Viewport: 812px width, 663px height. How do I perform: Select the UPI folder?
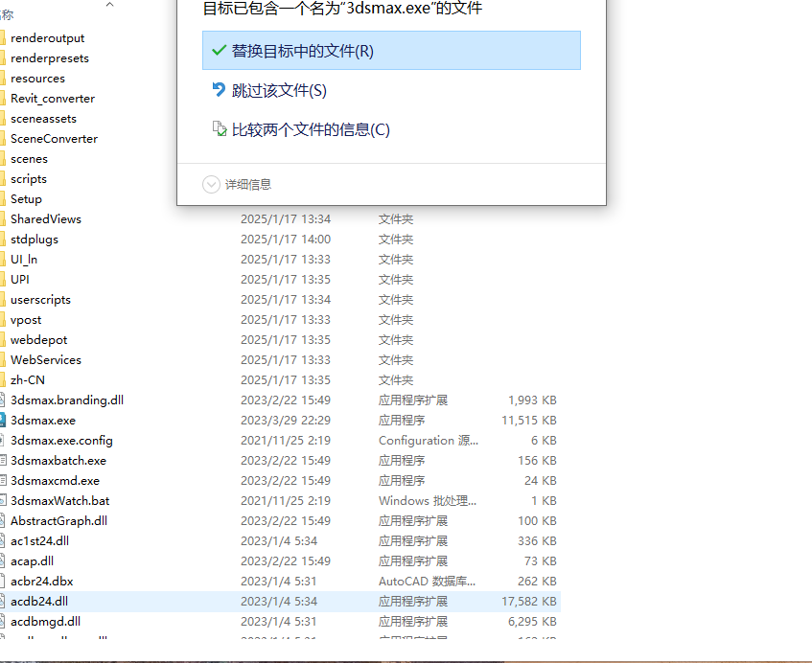tap(20, 280)
